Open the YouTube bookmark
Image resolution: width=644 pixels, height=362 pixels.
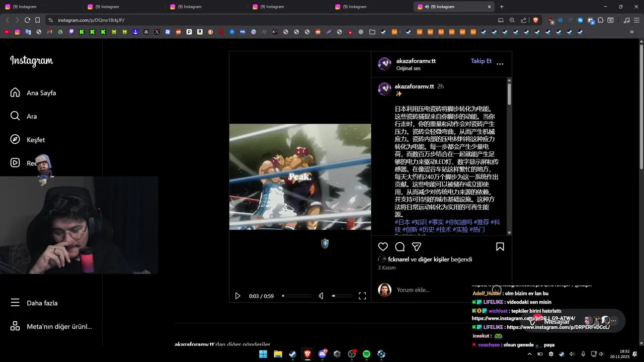point(7,32)
